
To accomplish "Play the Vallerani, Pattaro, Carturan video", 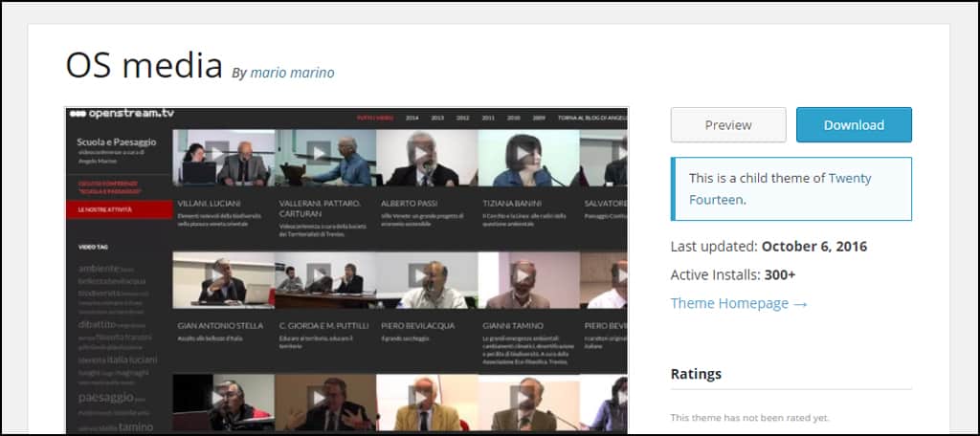I will point(319,153).
